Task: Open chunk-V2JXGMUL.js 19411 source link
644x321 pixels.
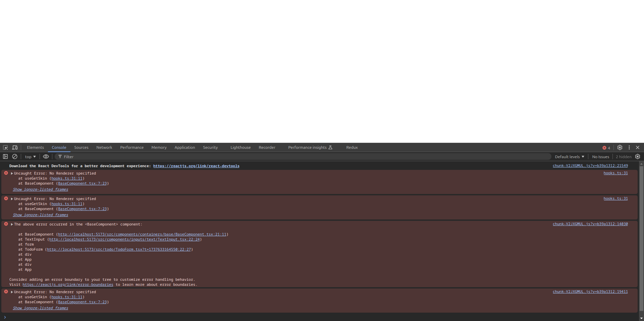Action: 590,292
